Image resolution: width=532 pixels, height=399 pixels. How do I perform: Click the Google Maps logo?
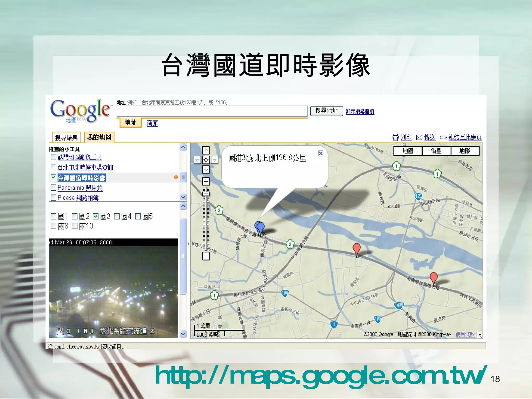pyautogui.click(x=81, y=111)
